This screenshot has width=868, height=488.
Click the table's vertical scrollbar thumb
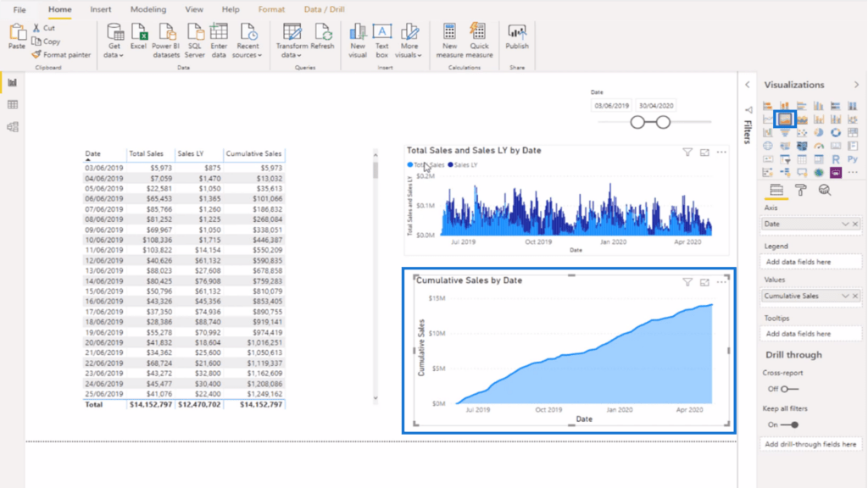376,169
